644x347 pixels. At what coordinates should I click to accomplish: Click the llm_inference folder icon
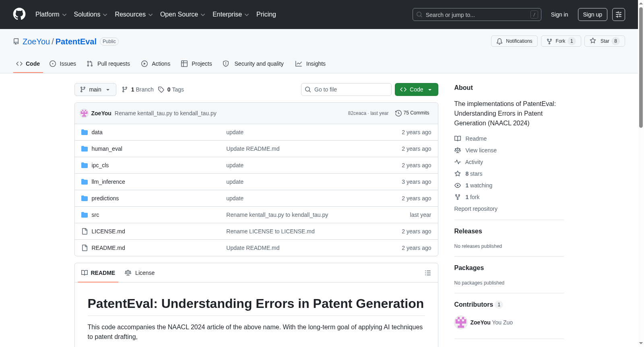(85, 182)
